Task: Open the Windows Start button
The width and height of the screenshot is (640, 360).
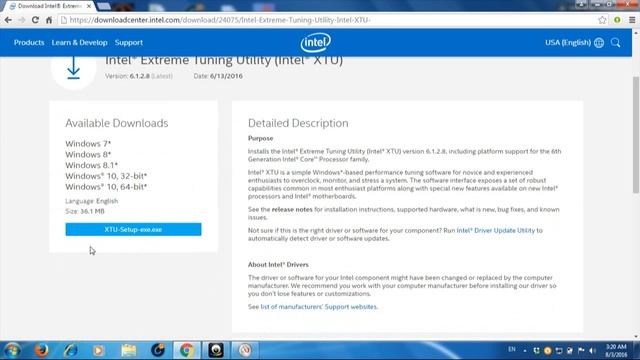Action: click(12, 350)
